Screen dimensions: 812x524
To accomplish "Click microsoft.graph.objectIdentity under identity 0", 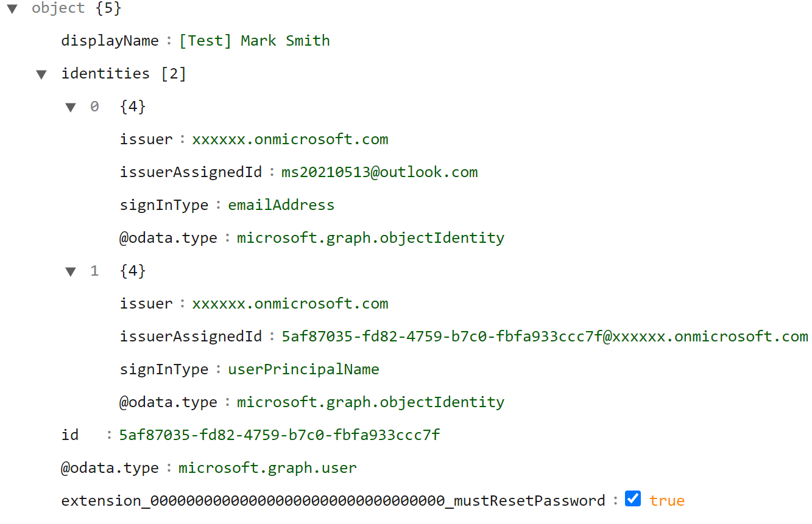I will click(370, 237).
